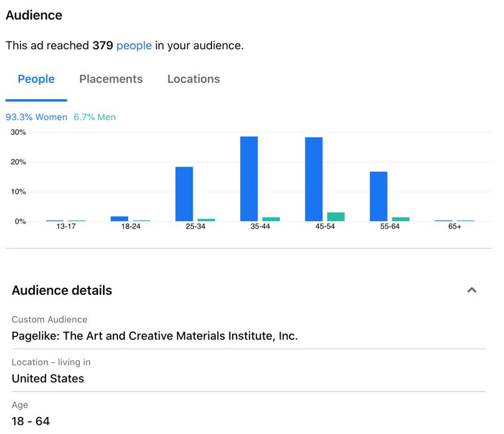Click the bold 379 reach number

click(x=103, y=46)
